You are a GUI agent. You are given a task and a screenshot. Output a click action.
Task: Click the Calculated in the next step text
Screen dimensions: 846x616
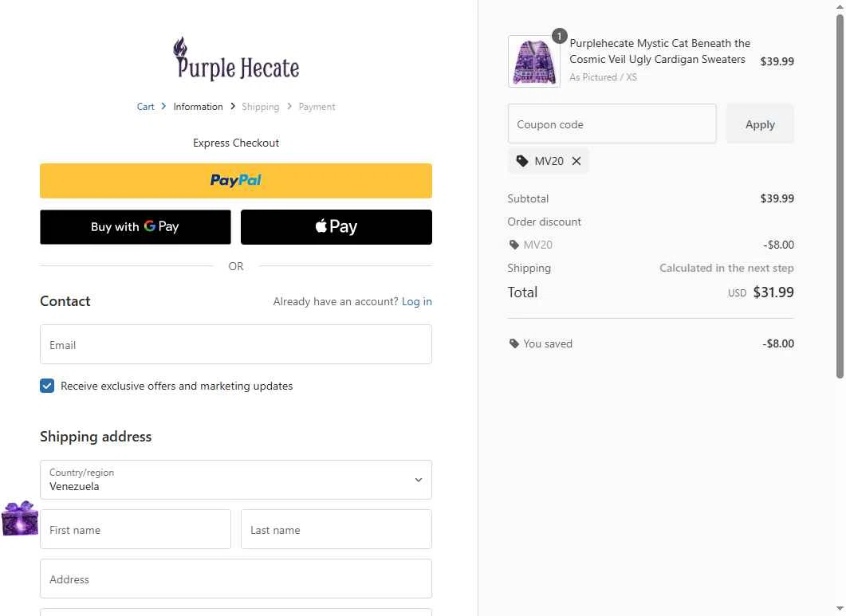(726, 268)
